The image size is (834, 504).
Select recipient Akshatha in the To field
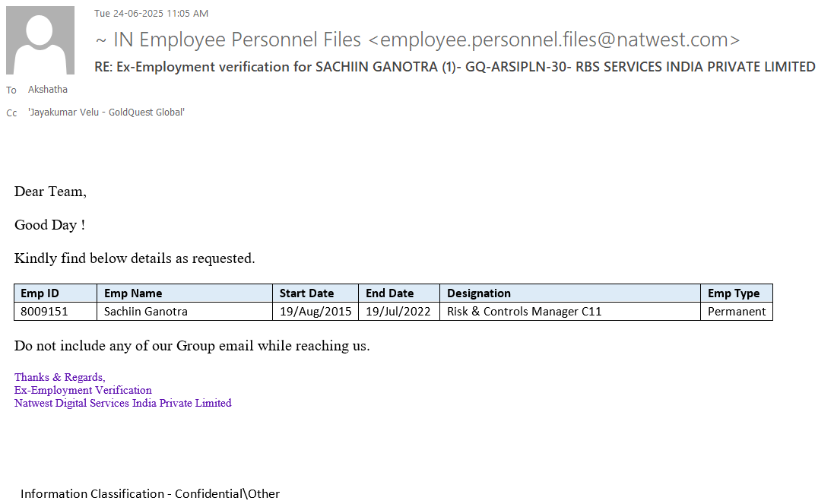(x=48, y=90)
